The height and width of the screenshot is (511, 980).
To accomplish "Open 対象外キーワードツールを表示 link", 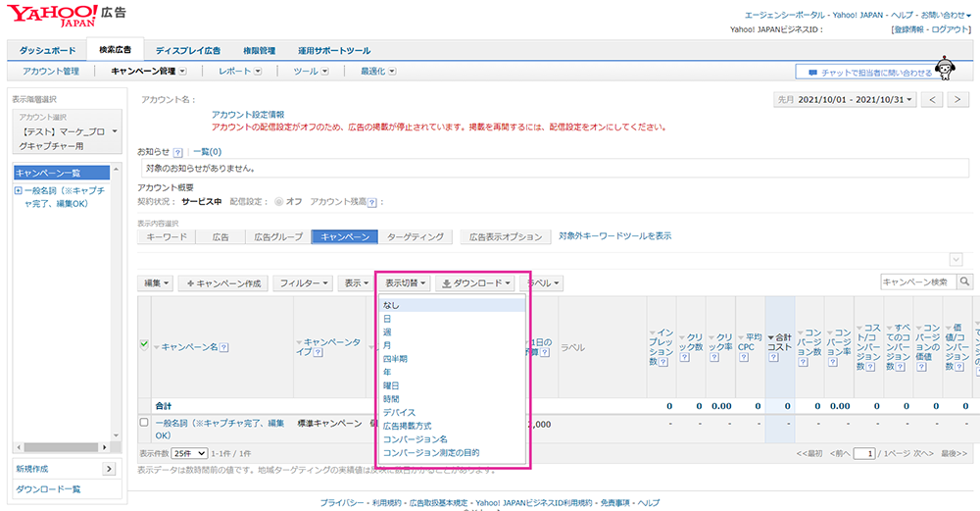I will (615, 235).
